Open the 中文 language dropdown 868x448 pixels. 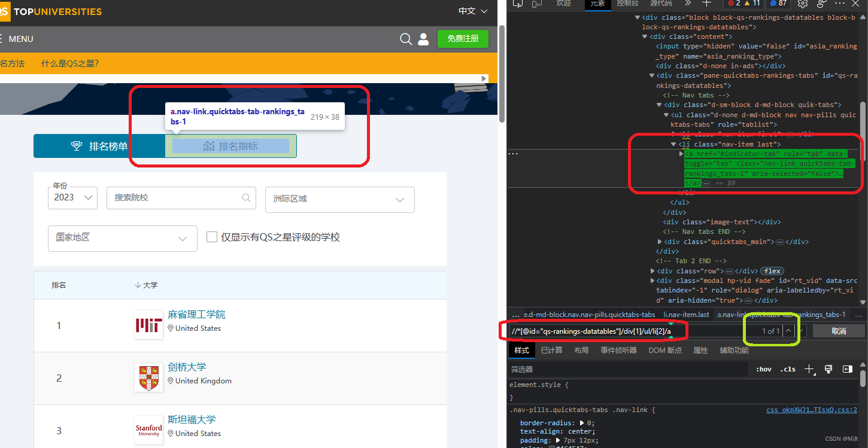[x=473, y=11]
